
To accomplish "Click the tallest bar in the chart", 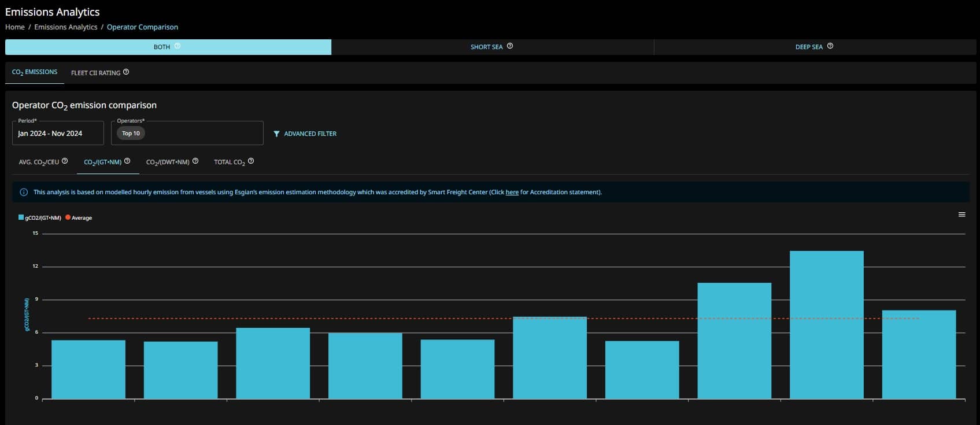I will [826, 324].
